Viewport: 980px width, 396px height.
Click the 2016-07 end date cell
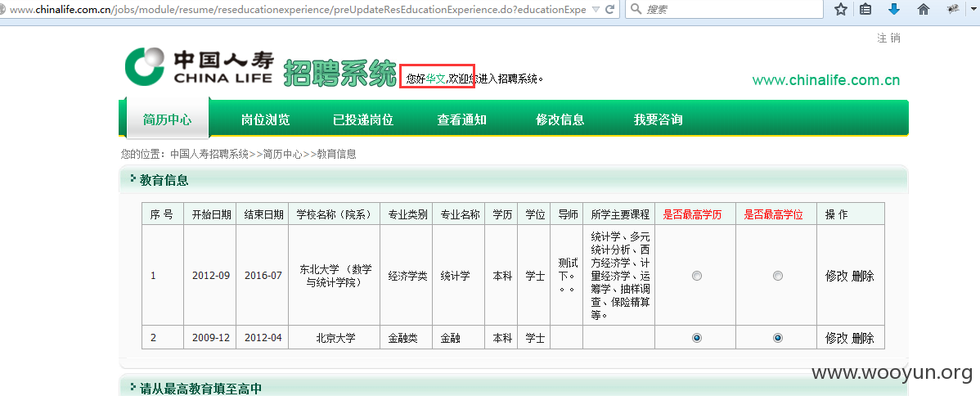(x=263, y=275)
